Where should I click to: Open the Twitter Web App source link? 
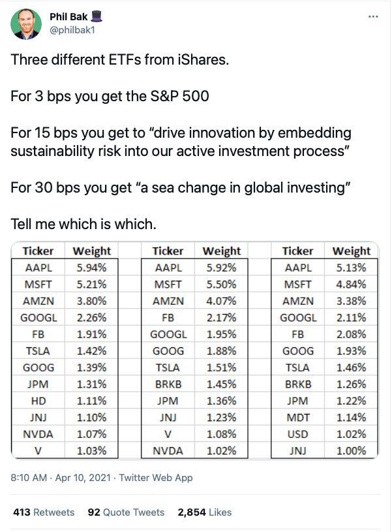[157, 478]
